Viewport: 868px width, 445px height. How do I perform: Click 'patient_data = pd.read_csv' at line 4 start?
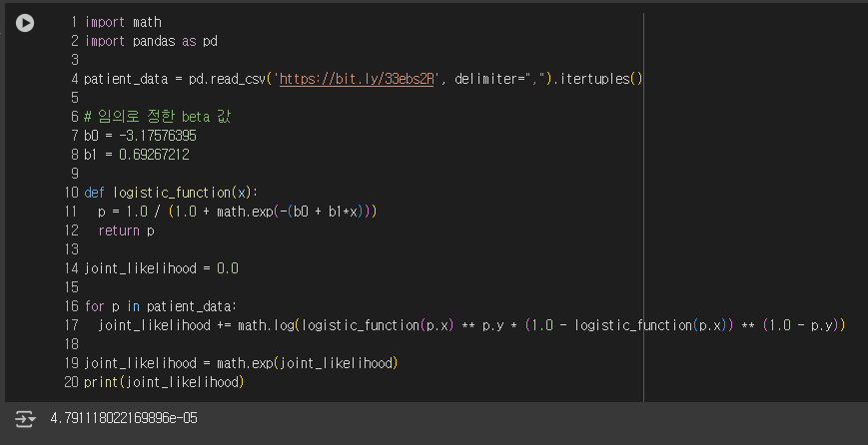tap(175, 79)
